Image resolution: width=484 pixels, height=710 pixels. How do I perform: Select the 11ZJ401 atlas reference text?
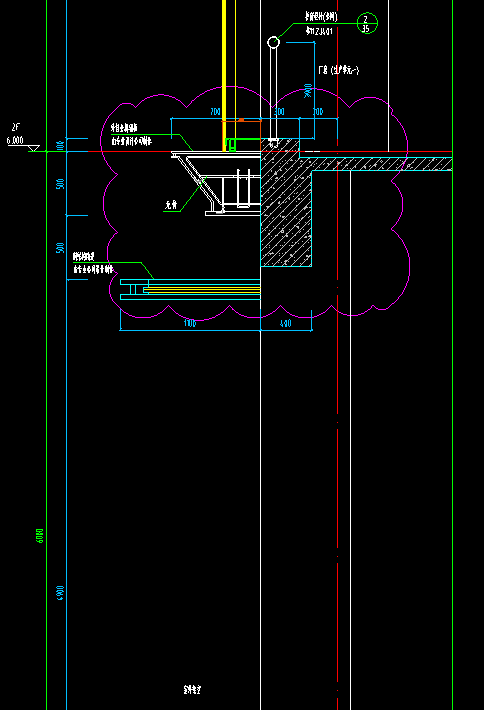click(x=319, y=31)
